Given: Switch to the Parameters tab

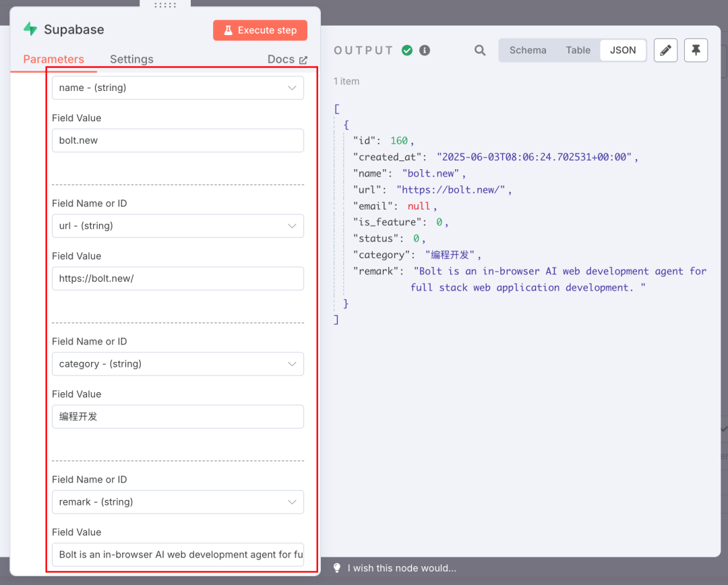Looking at the screenshot, I should coord(53,59).
